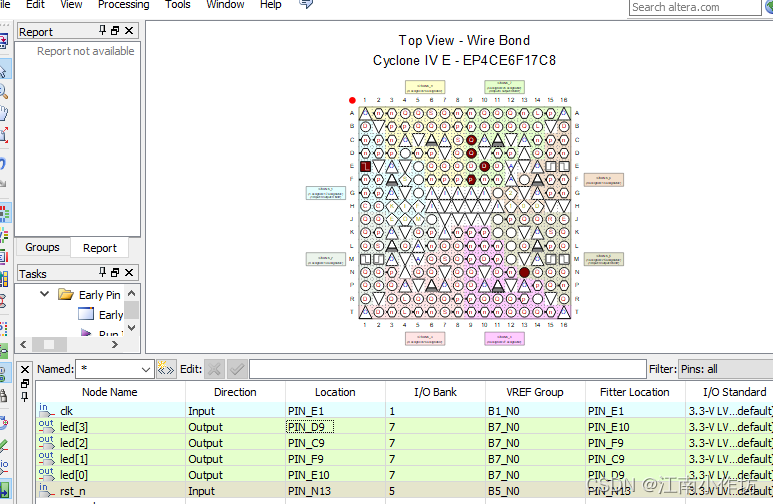The height and width of the screenshot is (504, 773).
Task: Click the orange I/O bank legend box
Action: [x=604, y=180]
